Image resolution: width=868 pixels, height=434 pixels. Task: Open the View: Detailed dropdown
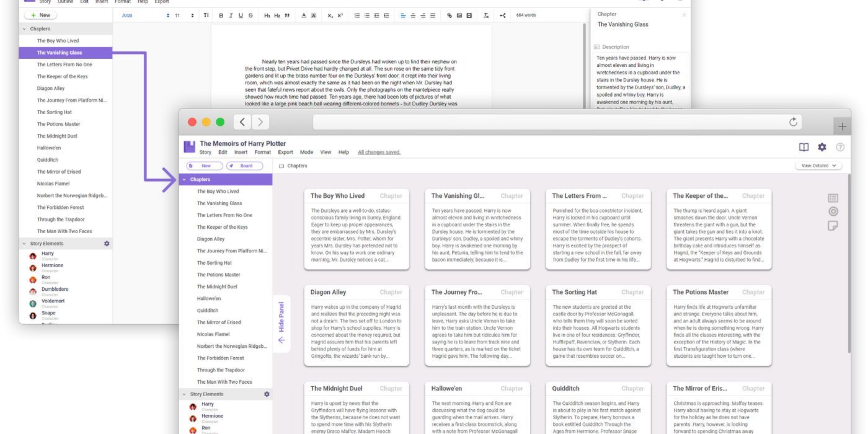[x=818, y=166]
